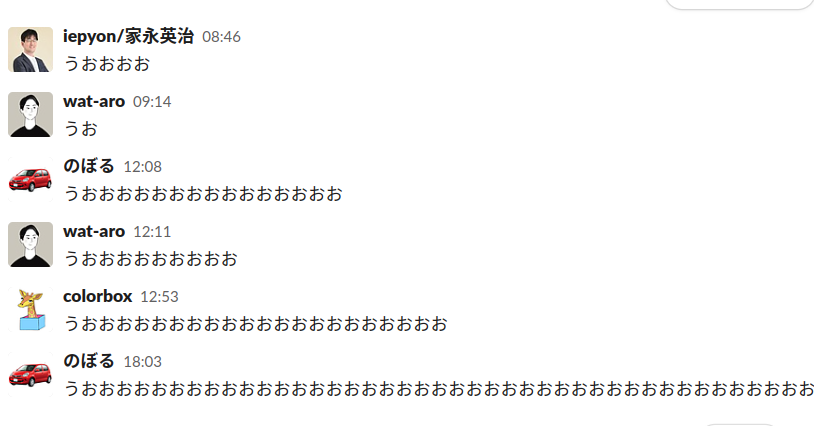Viewport: 814px width, 426px height.
Task: Open the 09:14 timestamp link
Action: [152, 102]
